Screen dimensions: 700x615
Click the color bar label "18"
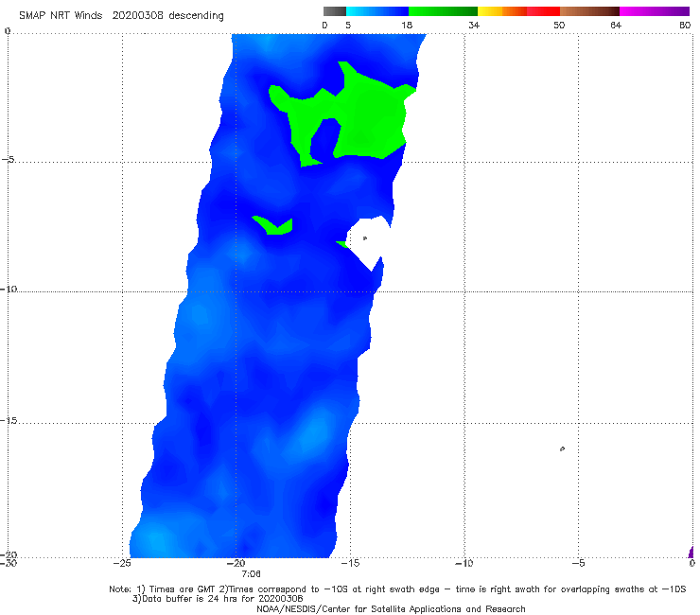pyautogui.click(x=407, y=25)
